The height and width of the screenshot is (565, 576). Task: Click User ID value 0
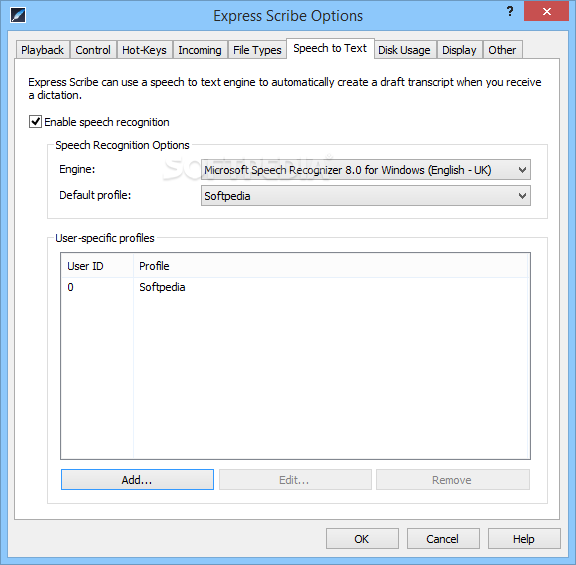click(71, 287)
